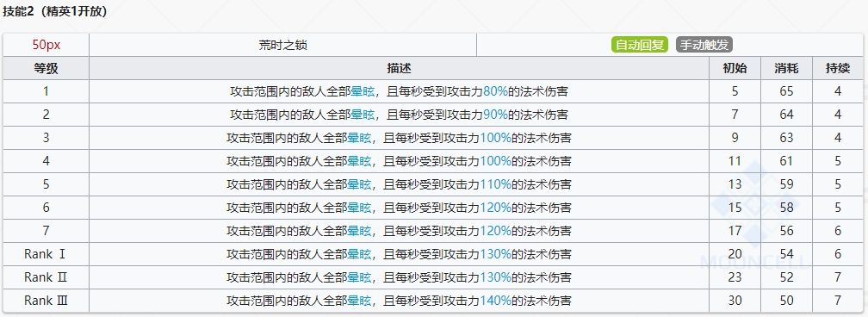868x317 pixels.
Task: Select the Rank Ⅱ level cell
Action: (46, 277)
